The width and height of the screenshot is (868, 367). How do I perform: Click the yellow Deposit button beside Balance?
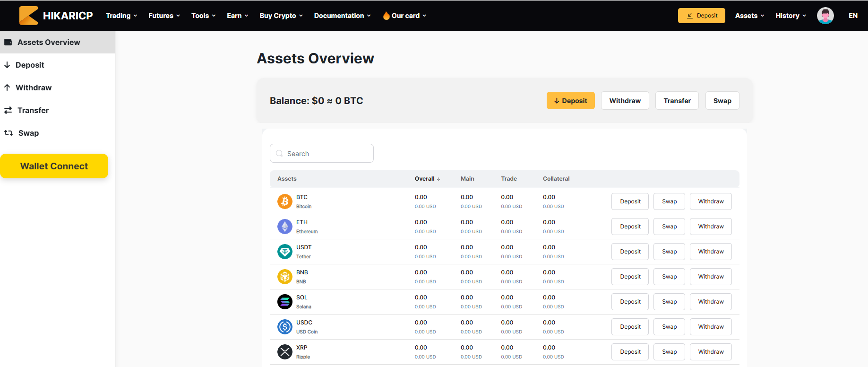pos(571,101)
